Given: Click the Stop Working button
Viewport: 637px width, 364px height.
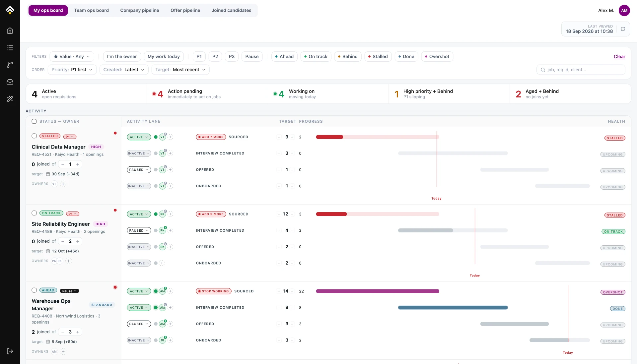Looking at the screenshot, I should click(x=214, y=291).
